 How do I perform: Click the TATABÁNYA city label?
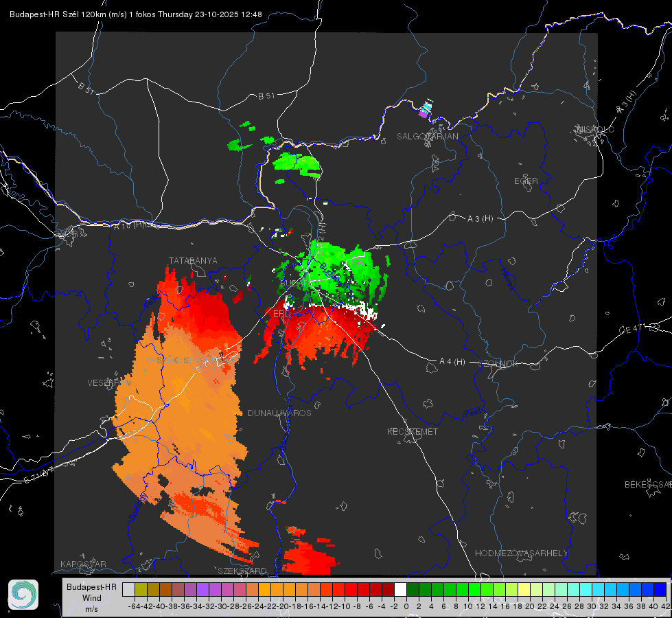[193, 260]
